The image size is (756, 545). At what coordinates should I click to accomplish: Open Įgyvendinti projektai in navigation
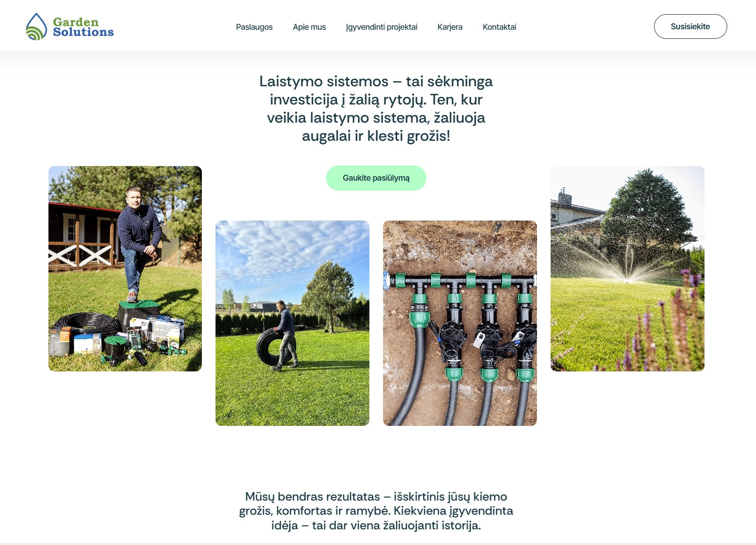coord(382,27)
